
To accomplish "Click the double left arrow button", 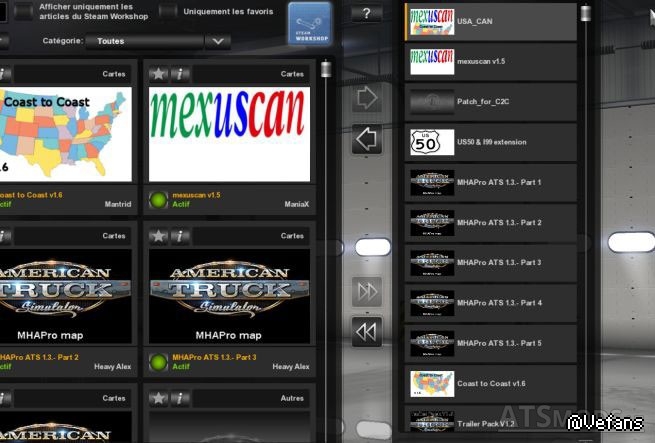I will pyautogui.click(x=367, y=331).
